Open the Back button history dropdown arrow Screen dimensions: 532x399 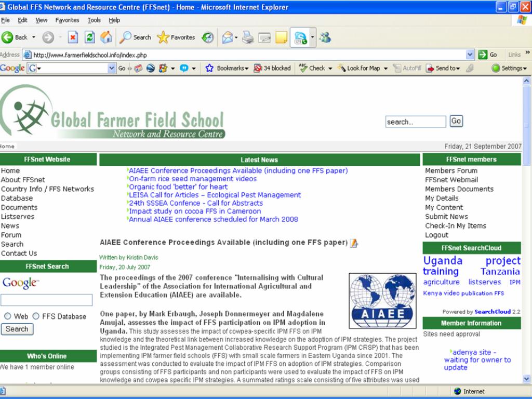[x=34, y=37]
